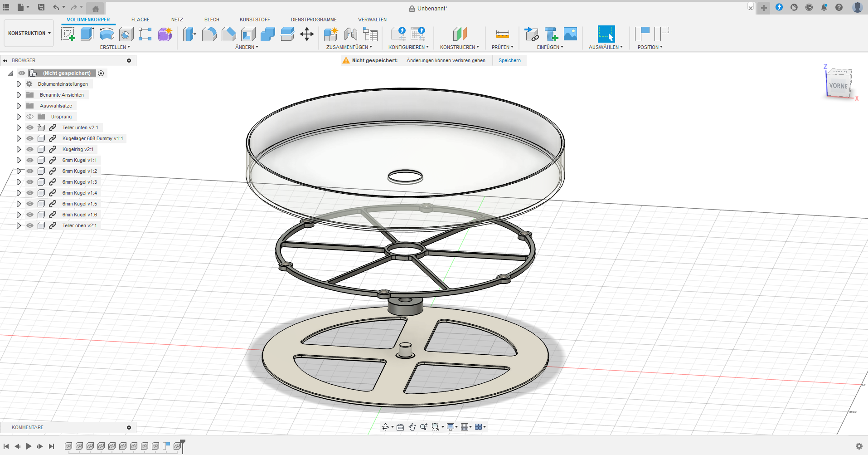The height and width of the screenshot is (455, 868).
Task: Switch to the DIENSTPROGRAMME tab
Action: coord(314,20)
